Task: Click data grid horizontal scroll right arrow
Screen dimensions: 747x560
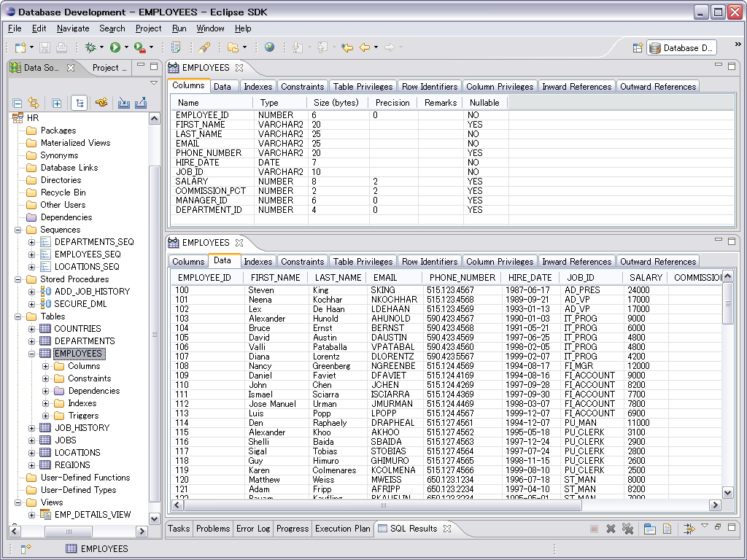Action: coord(715,505)
